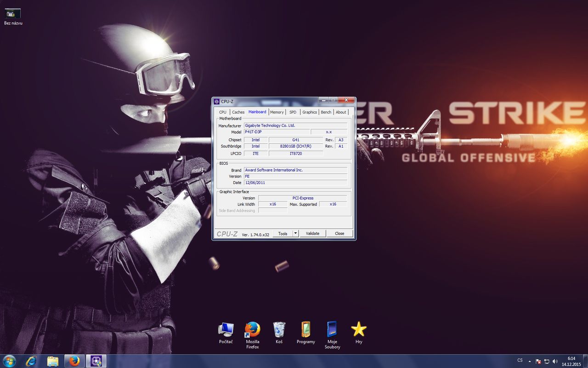The image size is (588, 368).
Task: Click the CS language indicator
Action: pyautogui.click(x=520, y=360)
